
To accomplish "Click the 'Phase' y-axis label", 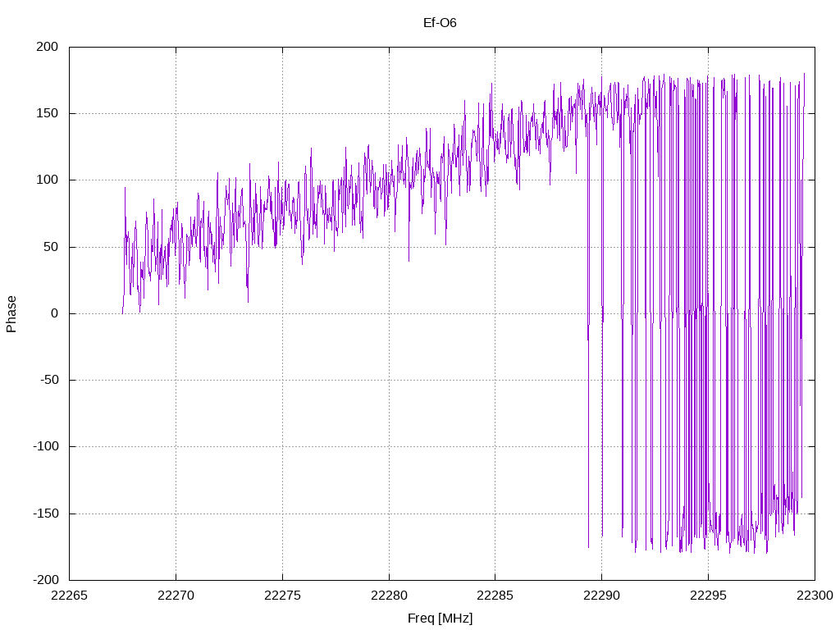I will pos(11,314).
